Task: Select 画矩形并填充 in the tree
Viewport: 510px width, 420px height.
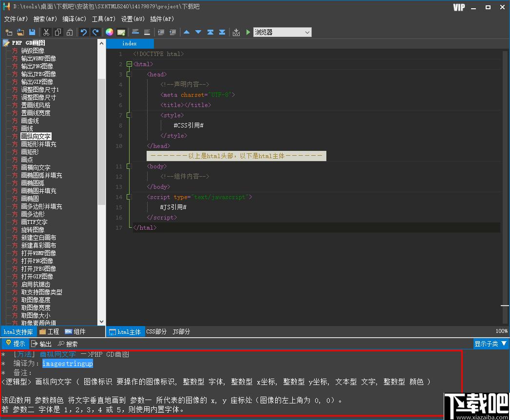Action: (38, 145)
